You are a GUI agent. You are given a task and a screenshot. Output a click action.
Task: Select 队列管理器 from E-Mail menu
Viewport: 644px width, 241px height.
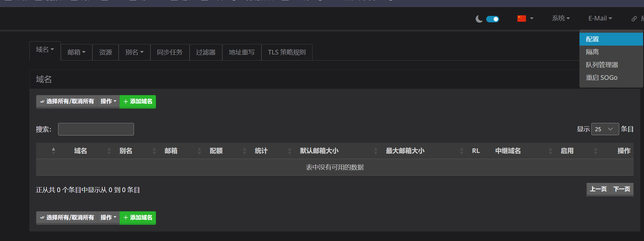[x=602, y=65]
